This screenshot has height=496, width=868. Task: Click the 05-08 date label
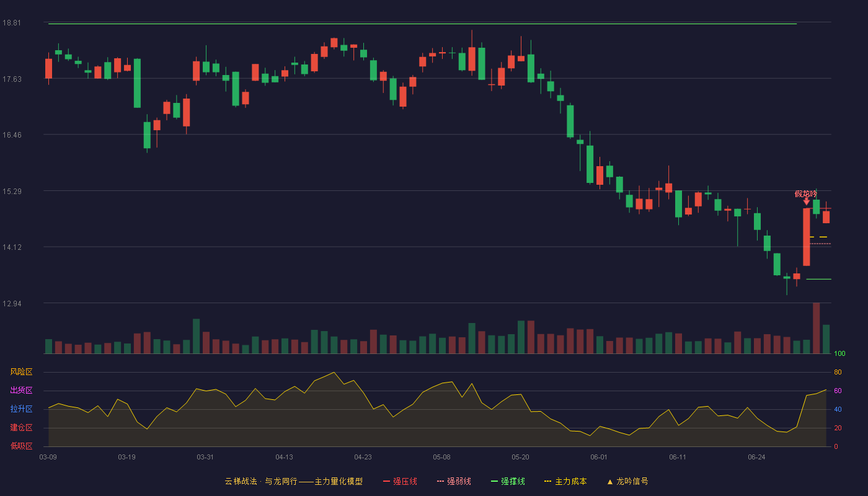pyautogui.click(x=441, y=457)
